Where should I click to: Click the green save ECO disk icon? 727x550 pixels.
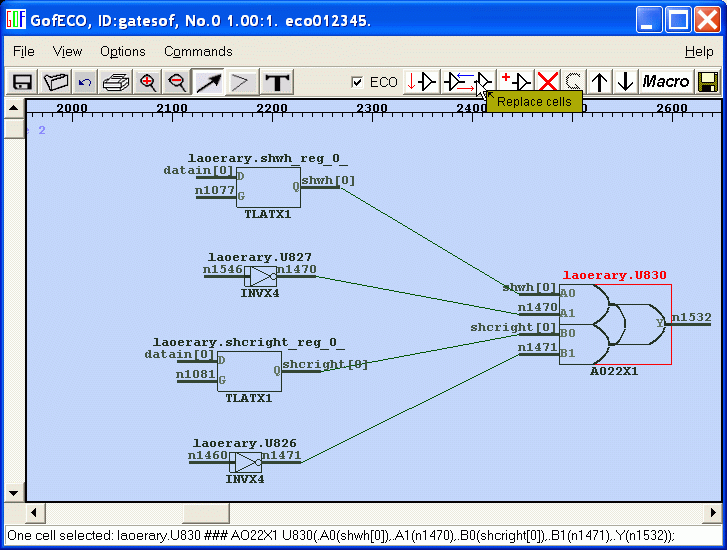click(x=708, y=82)
